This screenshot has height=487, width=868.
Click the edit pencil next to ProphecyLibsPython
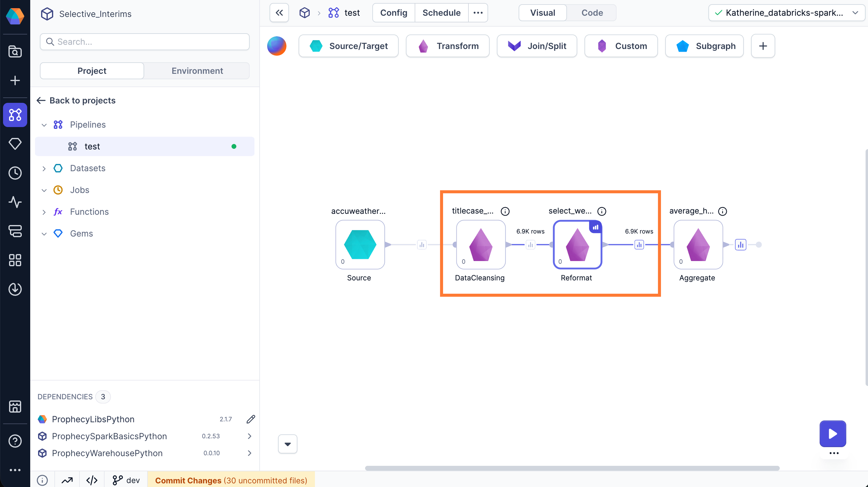[251, 419]
